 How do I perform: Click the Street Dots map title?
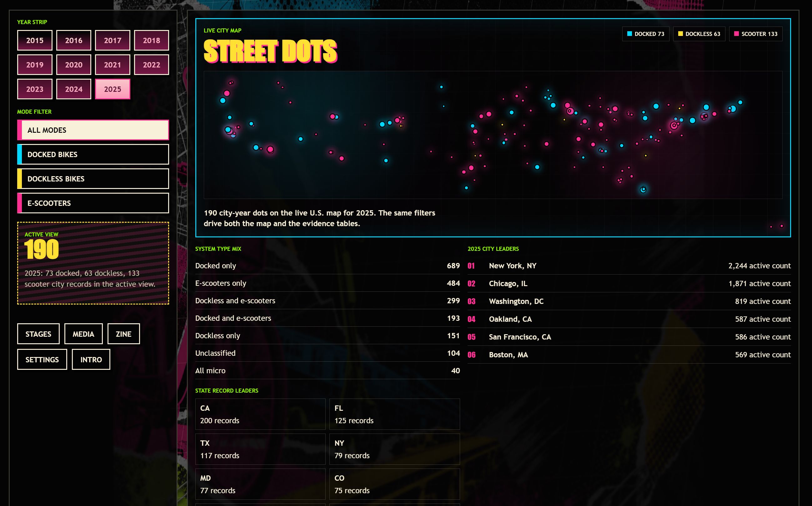click(271, 51)
